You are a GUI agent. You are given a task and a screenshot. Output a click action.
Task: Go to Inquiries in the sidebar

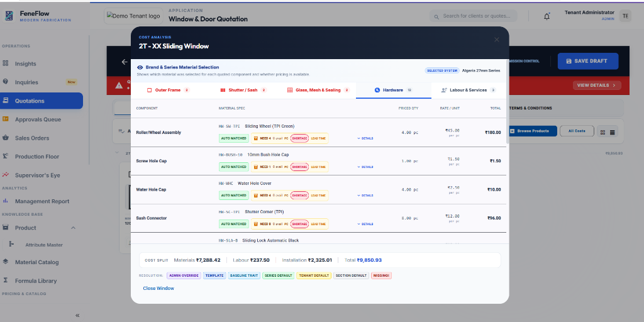tap(26, 82)
